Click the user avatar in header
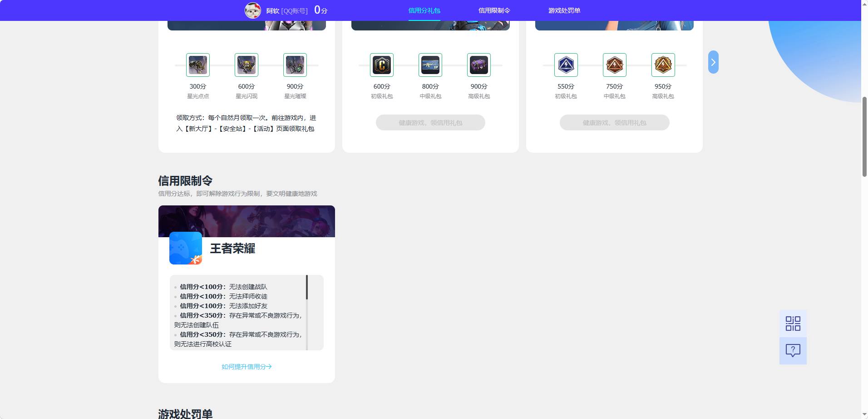868x419 pixels. [x=253, y=10]
